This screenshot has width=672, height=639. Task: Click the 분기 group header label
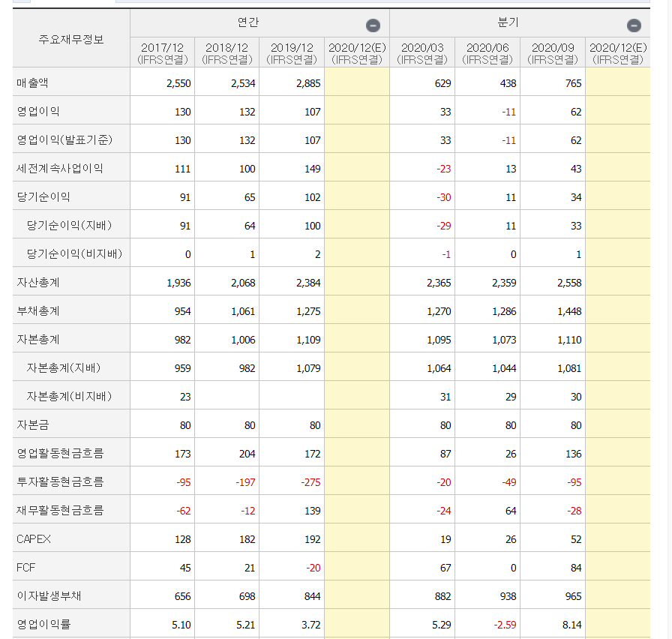(508, 22)
